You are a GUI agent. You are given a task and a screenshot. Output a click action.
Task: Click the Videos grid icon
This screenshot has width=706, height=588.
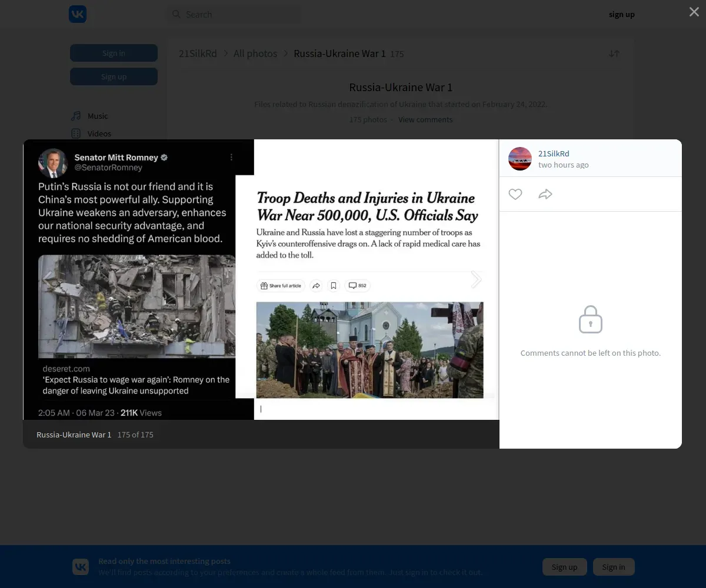tap(76, 133)
